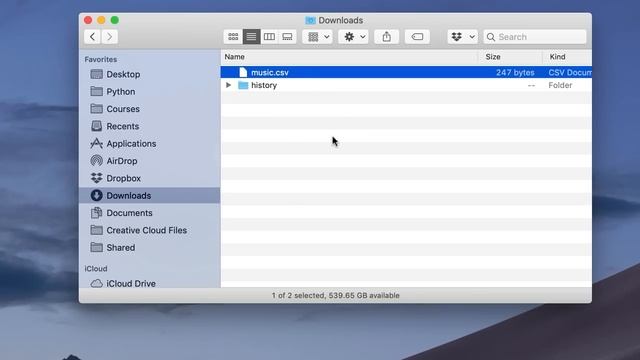Switch to list view
Viewport: 640px width, 360px height.
[x=251, y=37]
